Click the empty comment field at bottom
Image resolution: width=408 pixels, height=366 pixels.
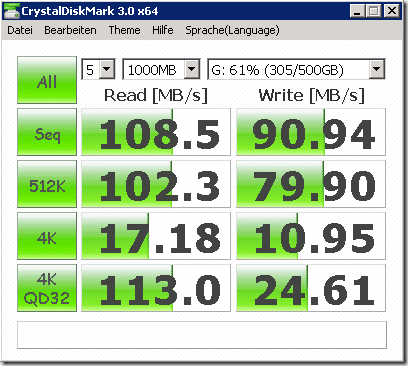coord(202,335)
